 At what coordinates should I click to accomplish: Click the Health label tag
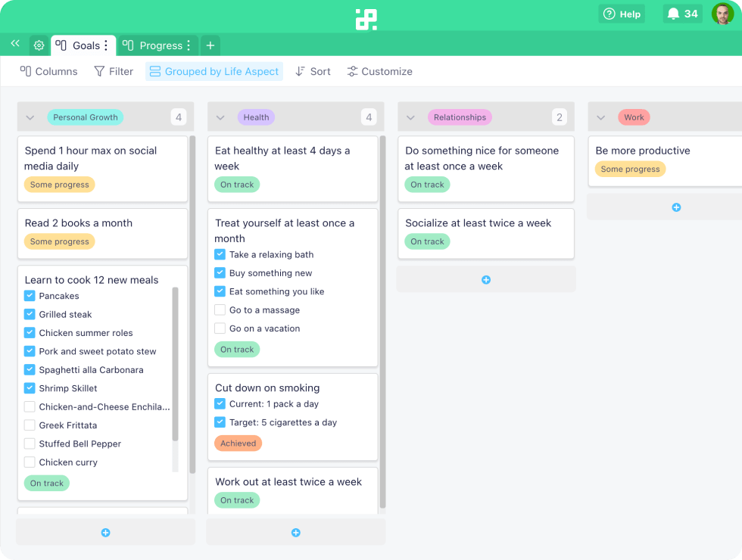256,117
